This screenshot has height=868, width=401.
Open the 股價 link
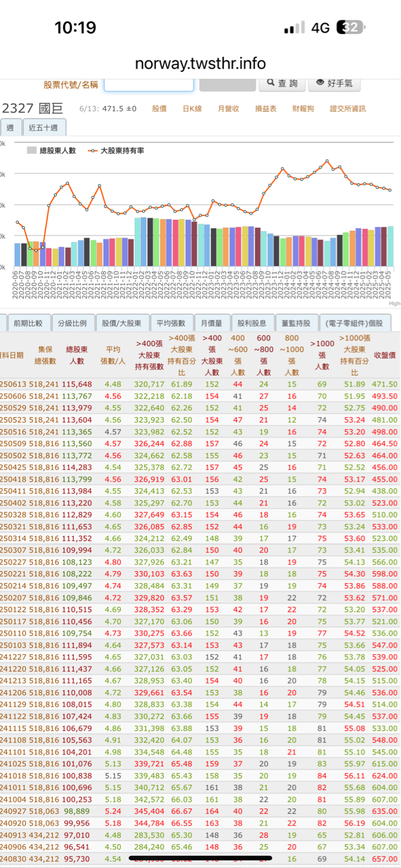[x=159, y=108]
